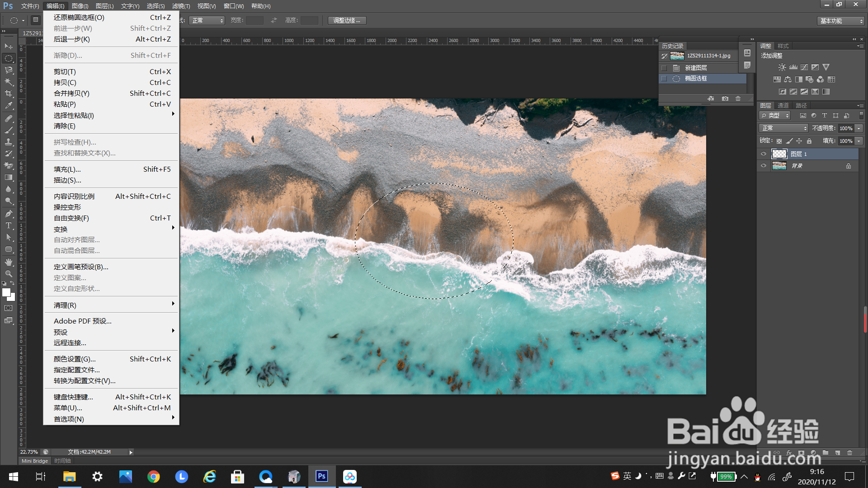Select the Hand tool

pyautogui.click(x=9, y=262)
